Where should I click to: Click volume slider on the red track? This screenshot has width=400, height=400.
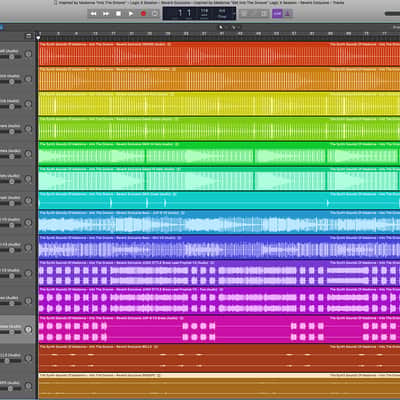[11, 57]
